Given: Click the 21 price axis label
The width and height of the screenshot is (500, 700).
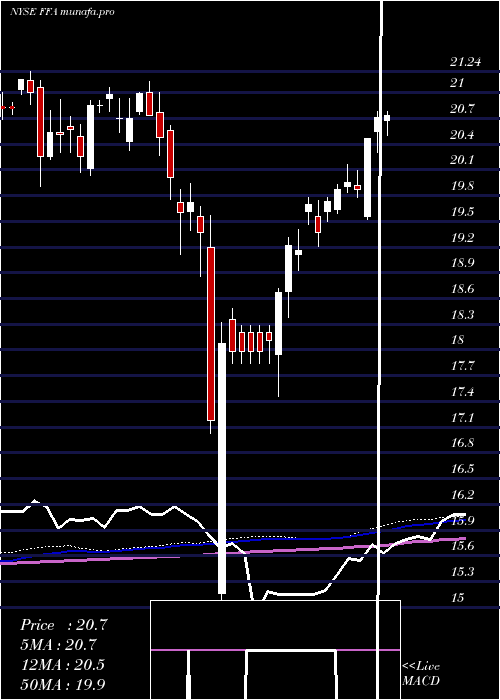Looking at the screenshot, I should click(x=458, y=83).
